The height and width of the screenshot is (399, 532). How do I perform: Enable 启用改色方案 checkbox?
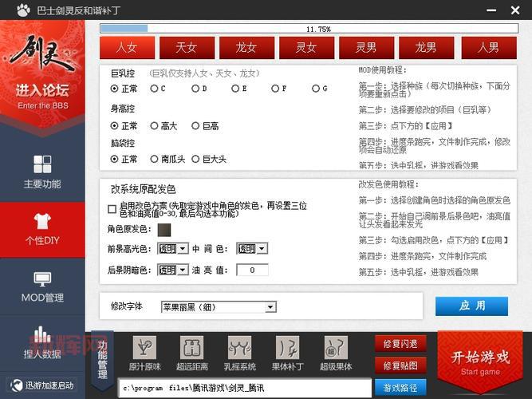point(112,209)
